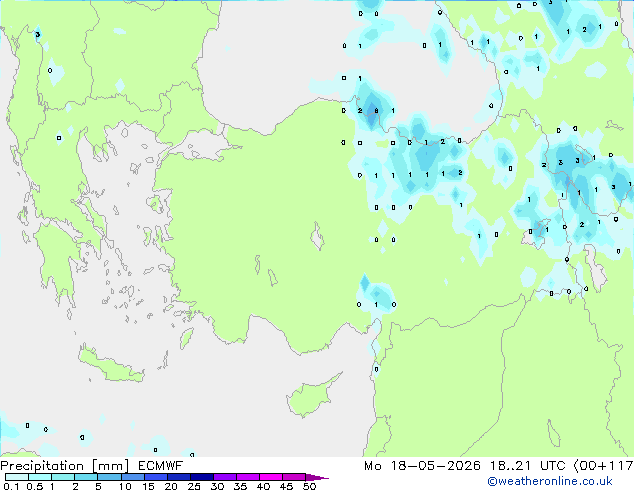The height and width of the screenshot is (490, 634).
Task: Pick the 25–30 mm dark navy legend swatch
Action: 201,477
